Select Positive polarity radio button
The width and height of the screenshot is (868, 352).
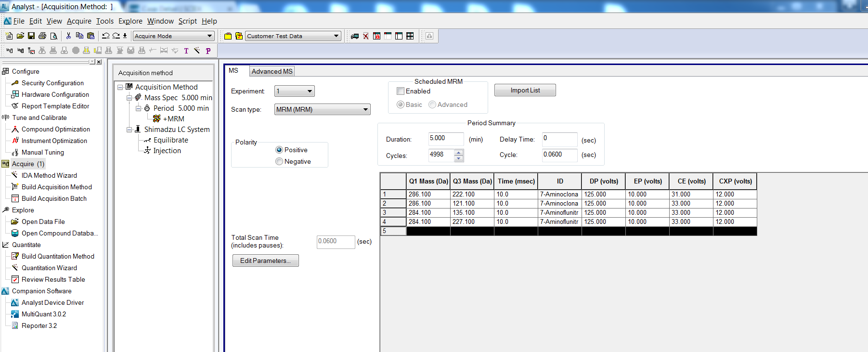coord(279,150)
